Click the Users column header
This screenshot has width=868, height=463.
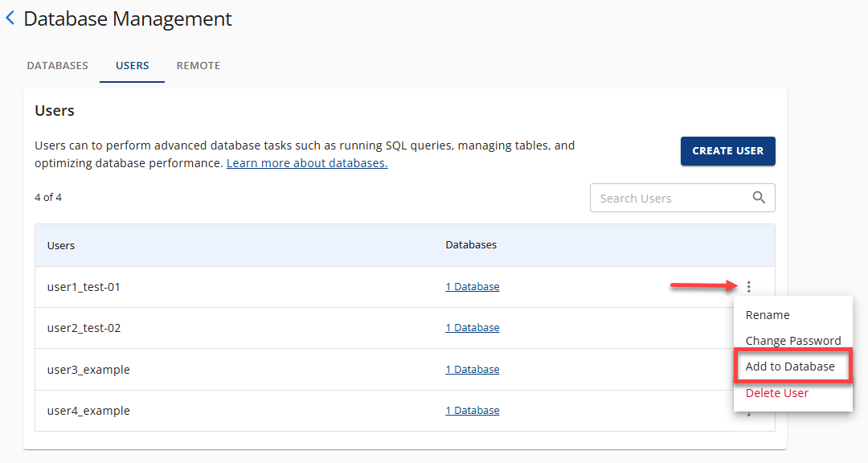[x=61, y=245]
